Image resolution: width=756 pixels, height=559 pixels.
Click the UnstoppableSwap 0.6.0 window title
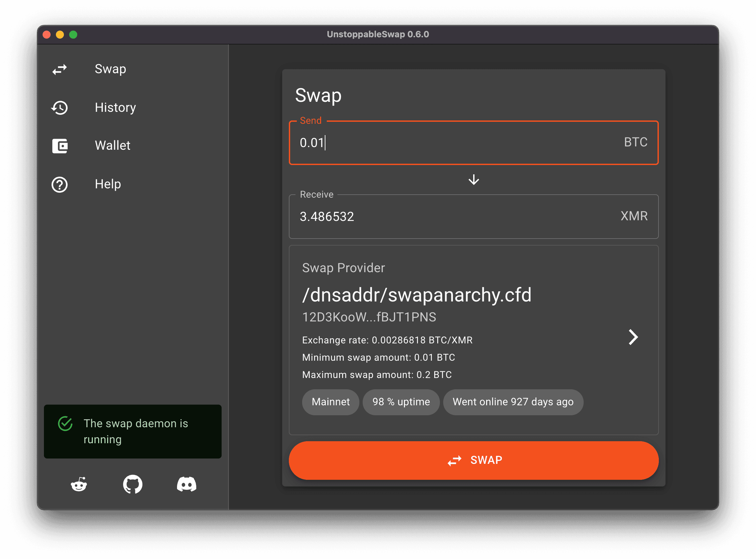[378, 34]
